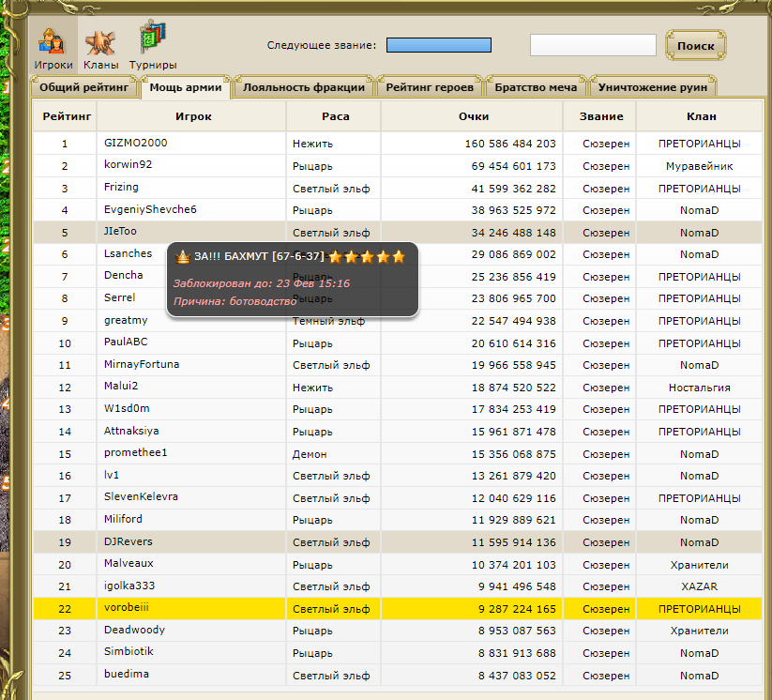Open the Турниры tournaments icon
This screenshot has width=772, height=700.
(153, 49)
